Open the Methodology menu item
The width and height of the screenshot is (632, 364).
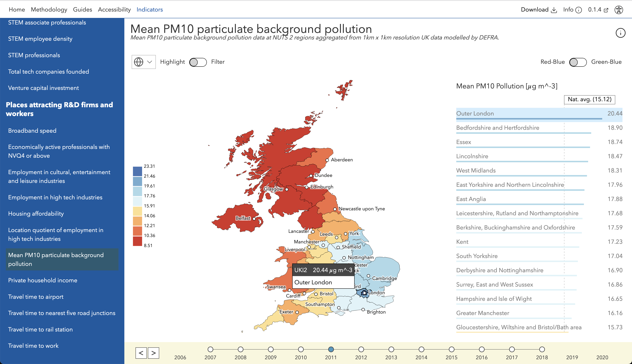[x=49, y=10]
